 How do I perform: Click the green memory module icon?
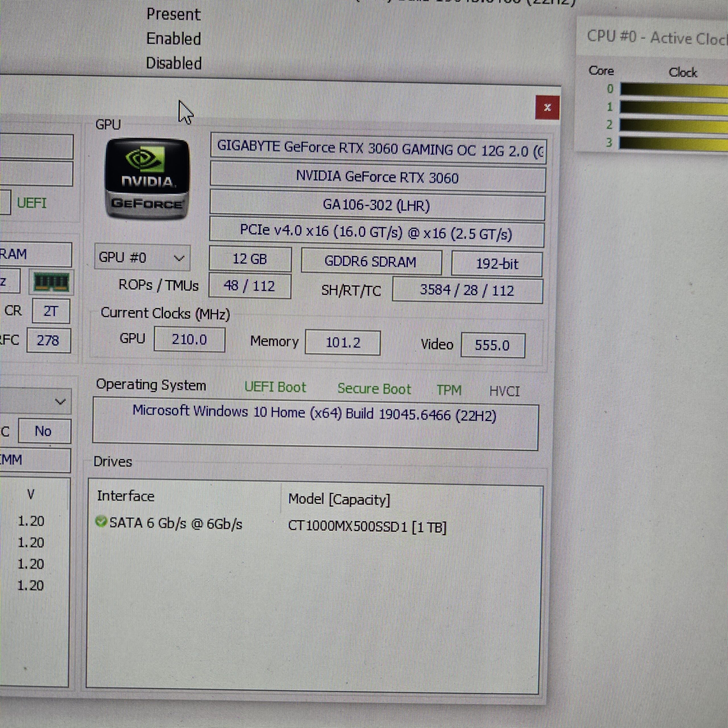pyautogui.click(x=52, y=282)
